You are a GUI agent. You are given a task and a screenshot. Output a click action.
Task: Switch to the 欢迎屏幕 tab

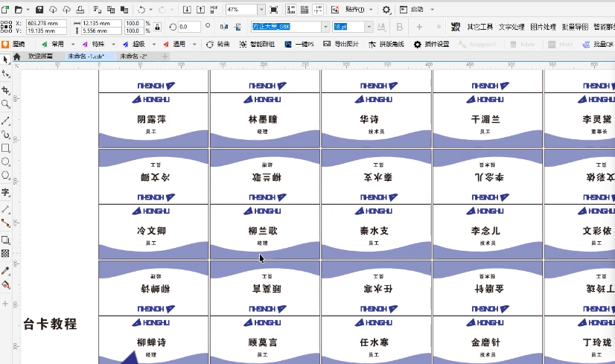(x=42, y=56)
